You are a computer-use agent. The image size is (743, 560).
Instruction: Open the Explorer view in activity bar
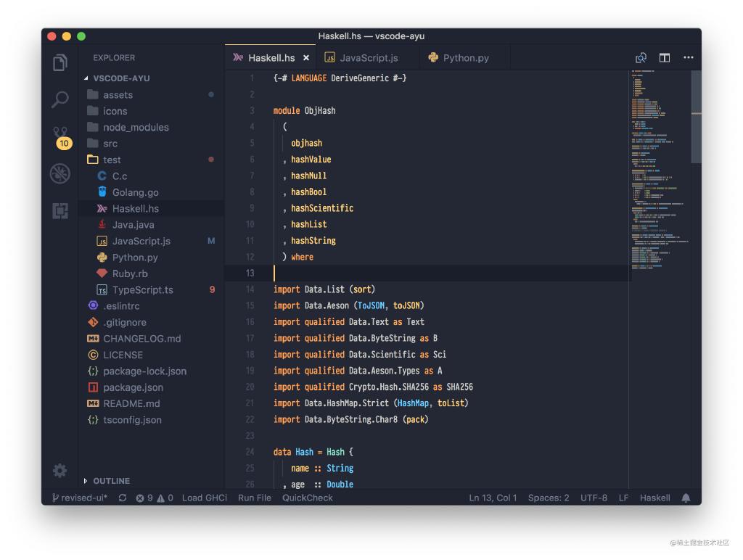(60, 63)
